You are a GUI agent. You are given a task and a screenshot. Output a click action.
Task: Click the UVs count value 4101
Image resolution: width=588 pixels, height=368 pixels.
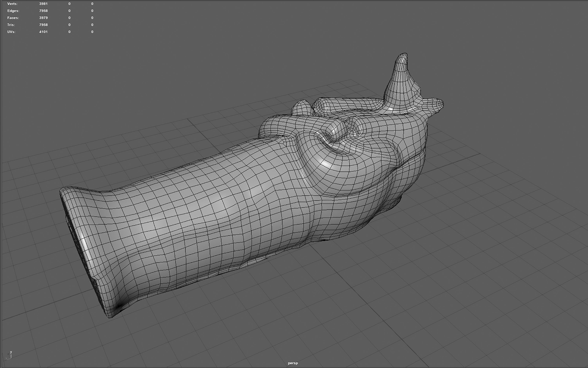coord(43,32)
